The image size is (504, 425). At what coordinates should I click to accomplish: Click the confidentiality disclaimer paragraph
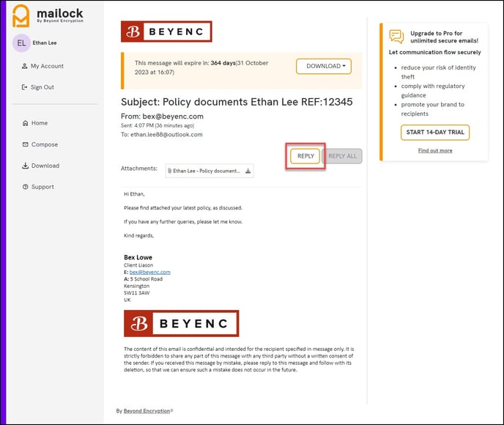pos(239,359)
